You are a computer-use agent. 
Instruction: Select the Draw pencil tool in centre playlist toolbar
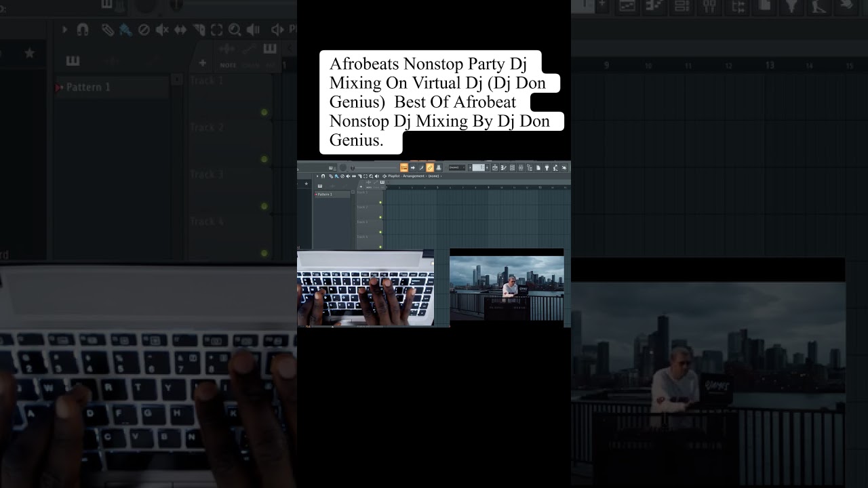pyautogui.click(x=331, y=176)
